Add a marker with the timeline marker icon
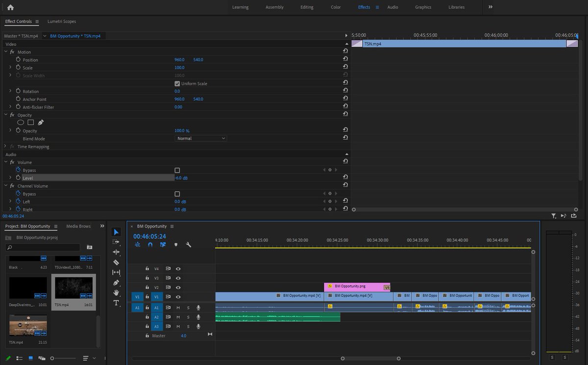Viewport: 588px width, 365px height. (176, 245)
